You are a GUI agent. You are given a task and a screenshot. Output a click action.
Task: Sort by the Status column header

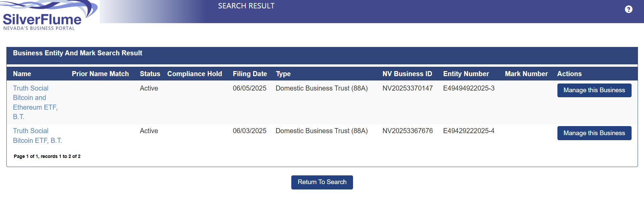pos(150,74)
